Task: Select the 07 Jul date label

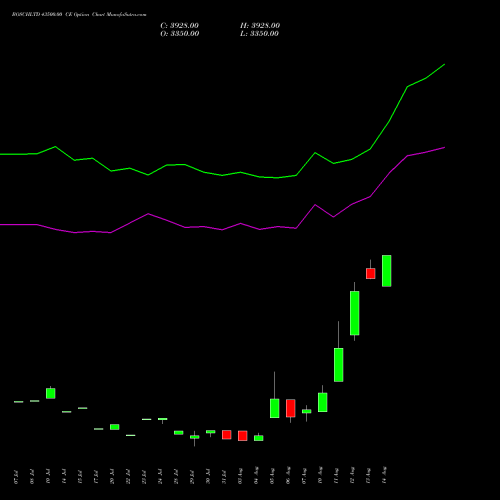Action: [16, 477]
